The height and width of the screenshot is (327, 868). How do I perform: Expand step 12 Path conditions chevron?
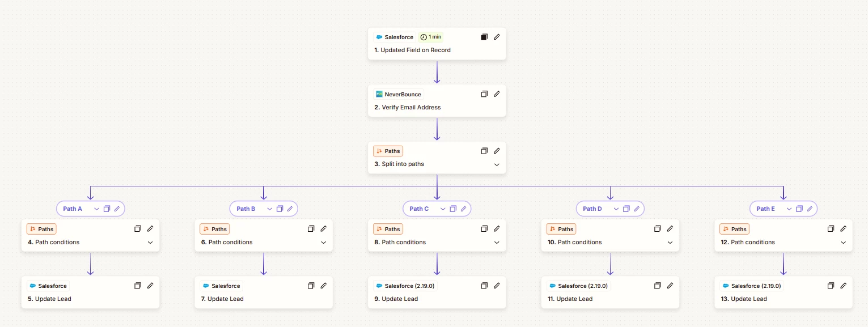[x=843, y=243]
